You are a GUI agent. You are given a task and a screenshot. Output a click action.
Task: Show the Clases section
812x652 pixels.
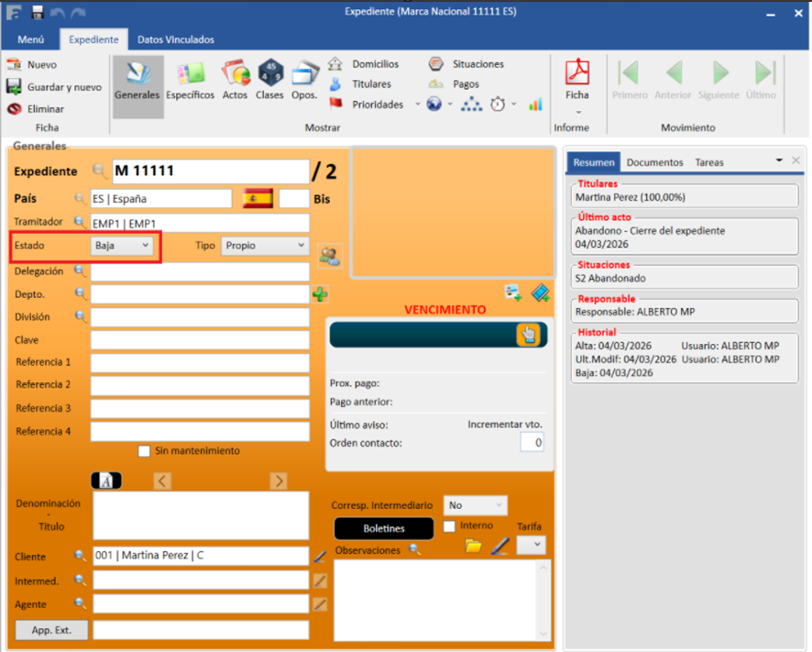pos(269,75)
